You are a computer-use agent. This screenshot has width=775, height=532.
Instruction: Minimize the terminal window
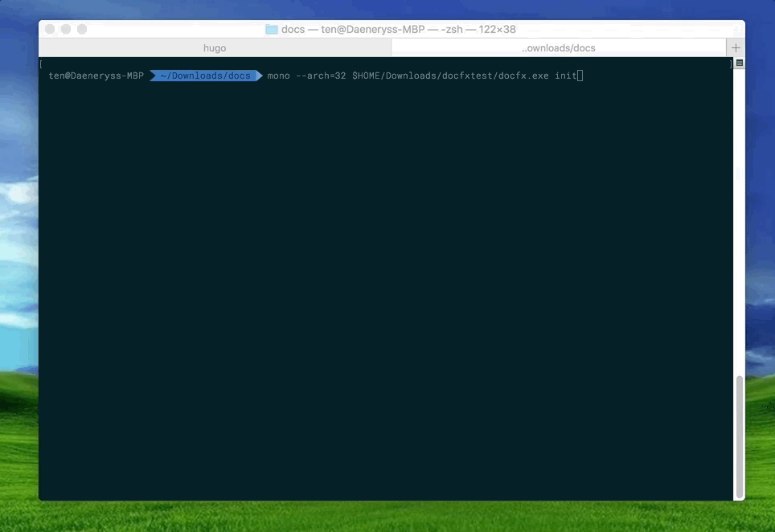tap(66, 29)
